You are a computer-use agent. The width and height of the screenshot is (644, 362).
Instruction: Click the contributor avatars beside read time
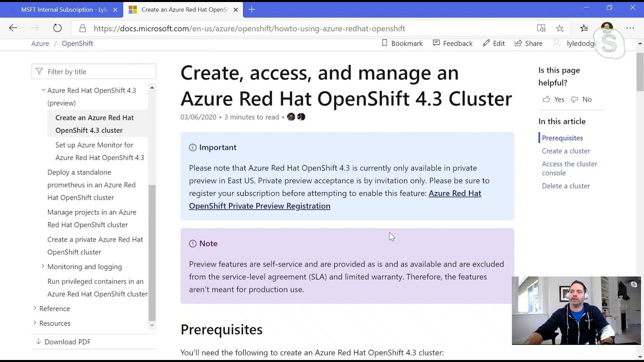(x=296, y=117)
